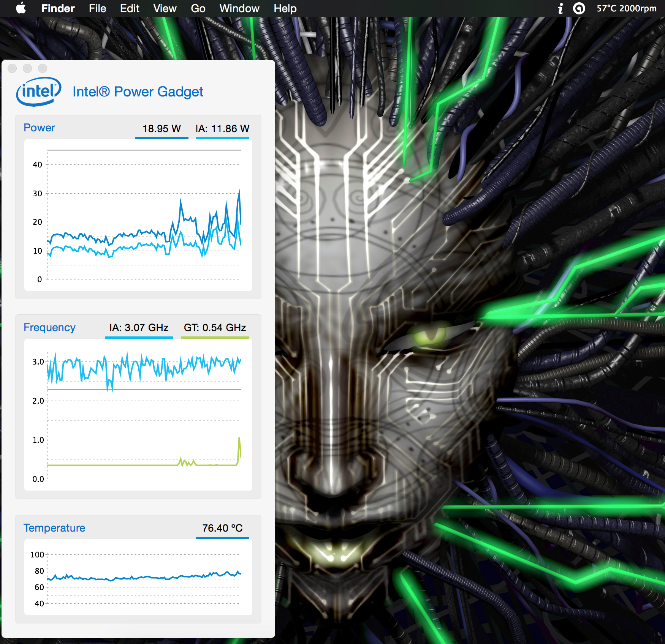Click the circular menu bar status icon
Screen dimensions: 665x644
[x=579, y=8]
